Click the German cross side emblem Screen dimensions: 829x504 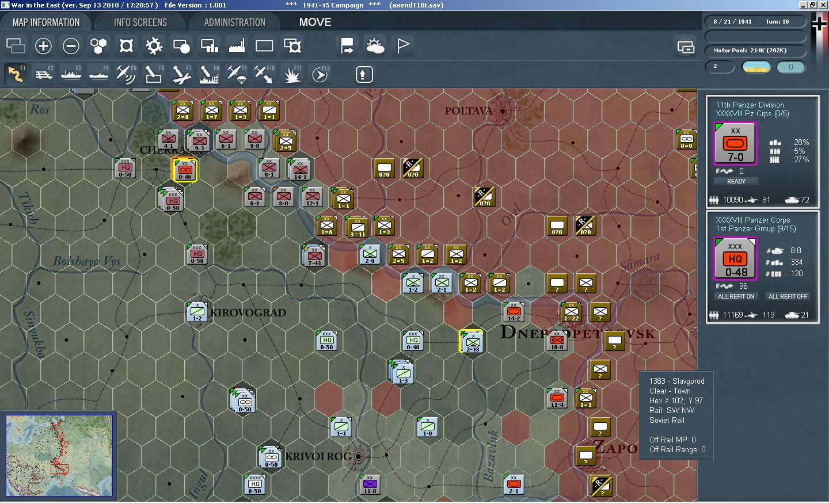click(819, 24)
